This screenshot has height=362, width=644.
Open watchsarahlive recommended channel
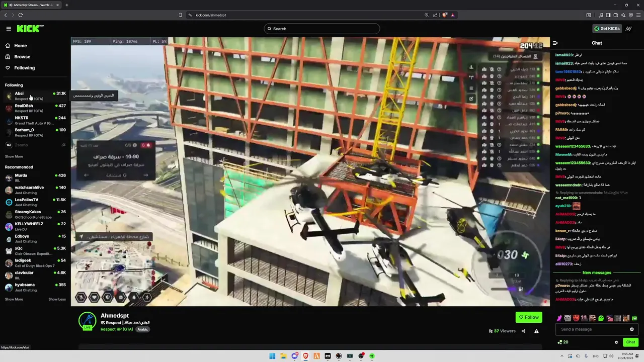pos(35,190)
